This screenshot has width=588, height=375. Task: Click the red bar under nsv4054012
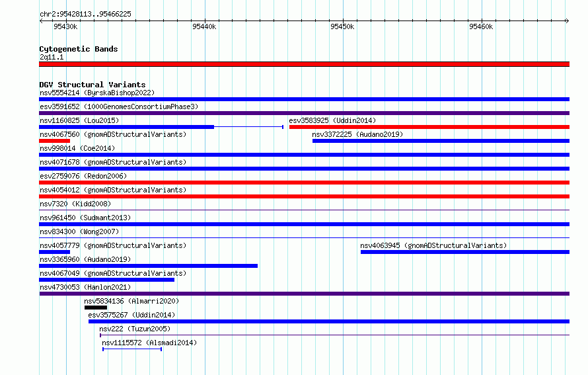tap(304, 196)
